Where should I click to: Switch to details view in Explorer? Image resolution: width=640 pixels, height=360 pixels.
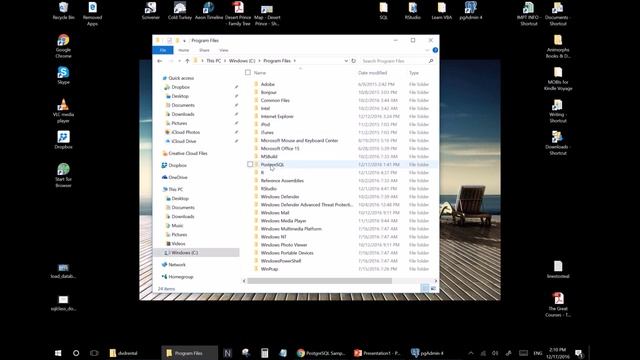coord(425,288)
